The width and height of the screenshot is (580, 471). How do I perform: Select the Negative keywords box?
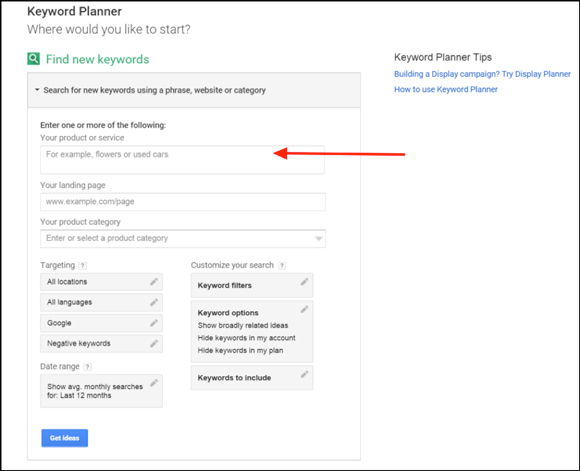click(x=101, y=344)
